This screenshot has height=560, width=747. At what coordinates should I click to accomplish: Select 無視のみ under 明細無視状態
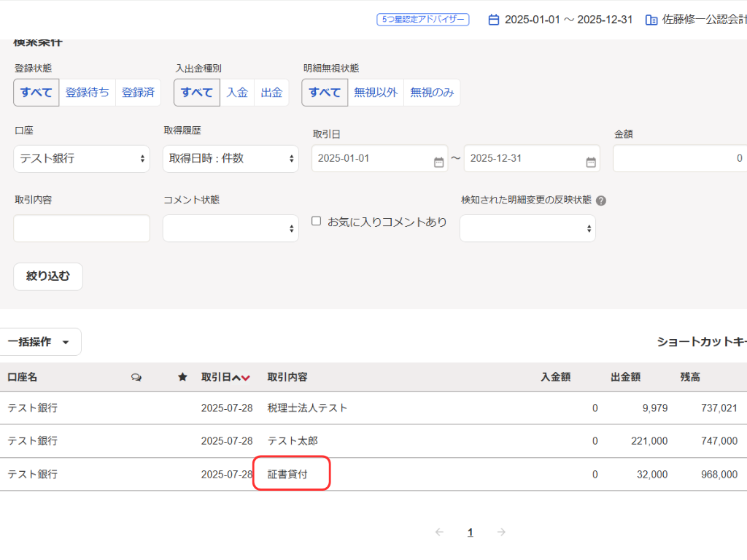point(432,93)
